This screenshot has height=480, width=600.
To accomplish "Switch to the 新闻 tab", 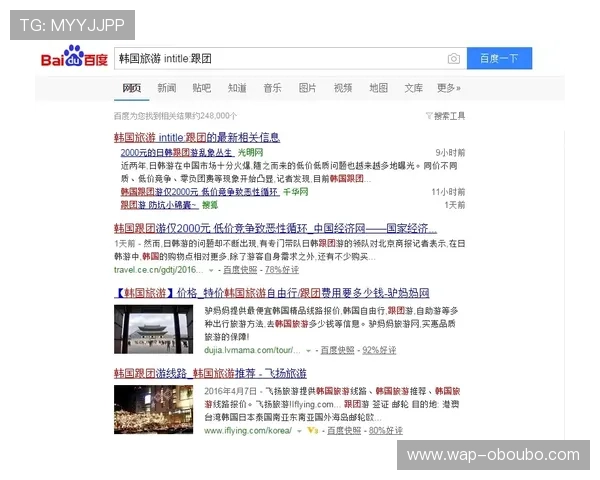I will pos(167,88).
